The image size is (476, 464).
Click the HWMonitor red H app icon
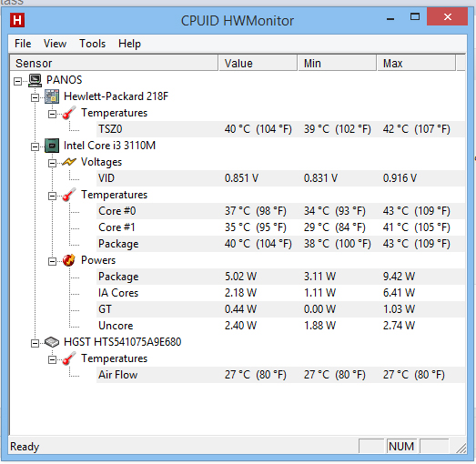(17, 20)
